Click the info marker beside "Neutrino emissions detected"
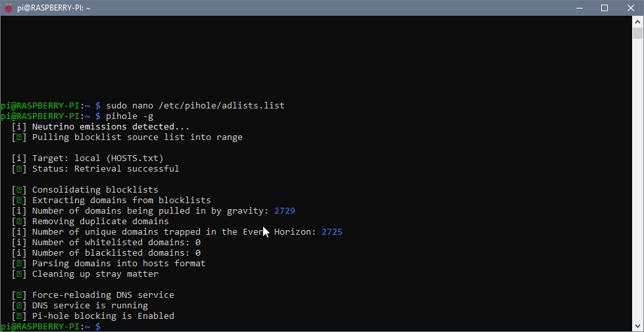This screenshot has width=644, height=332. [19, 127]
